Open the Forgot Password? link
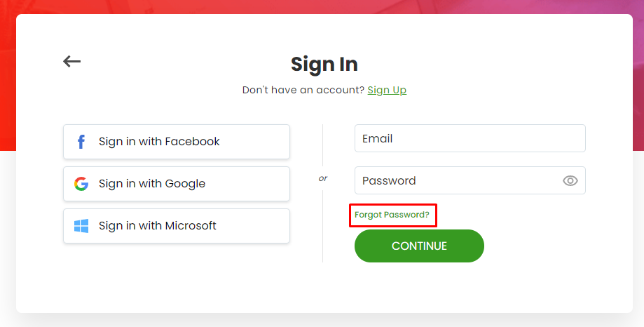The image size is (644, 327). 392,215
